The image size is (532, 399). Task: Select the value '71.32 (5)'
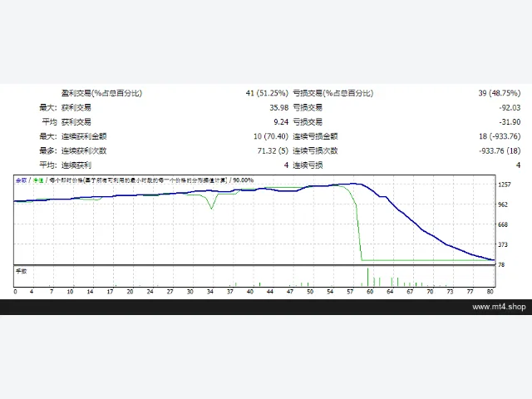click(273, 150)
